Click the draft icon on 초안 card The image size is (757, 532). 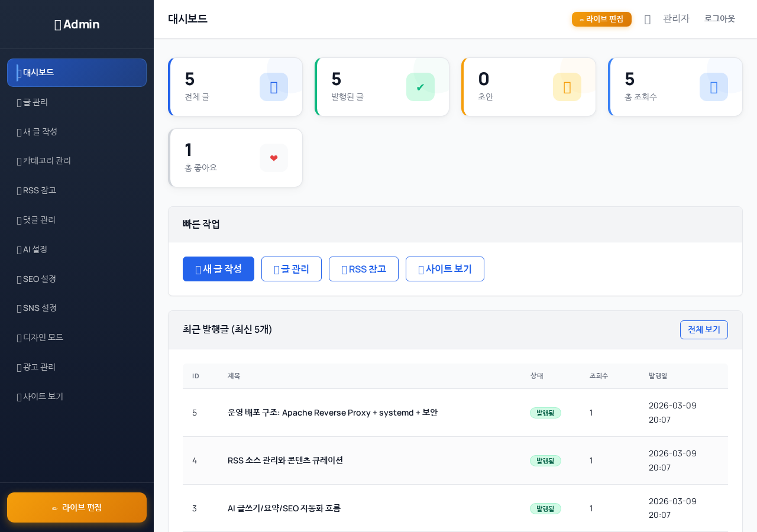click(567, 87)
